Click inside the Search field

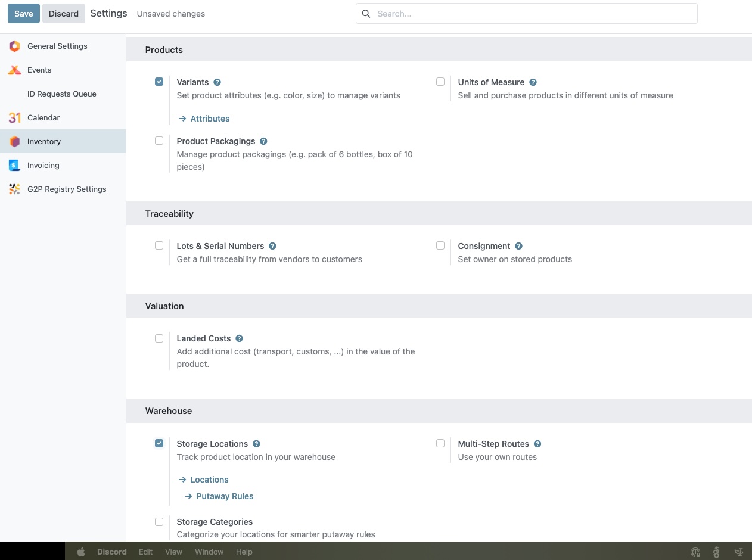point(524,13)
